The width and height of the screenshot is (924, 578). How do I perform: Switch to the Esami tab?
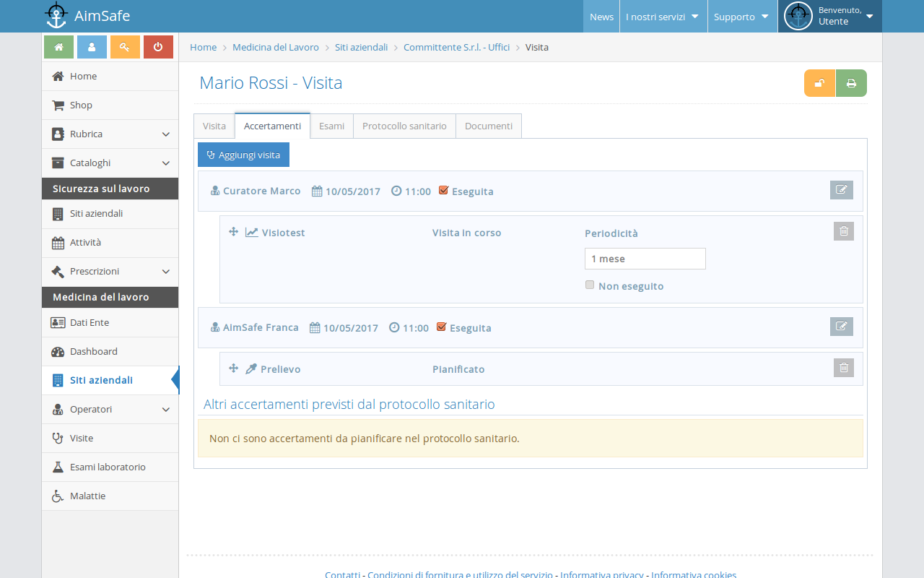click(x=331, y=126)
